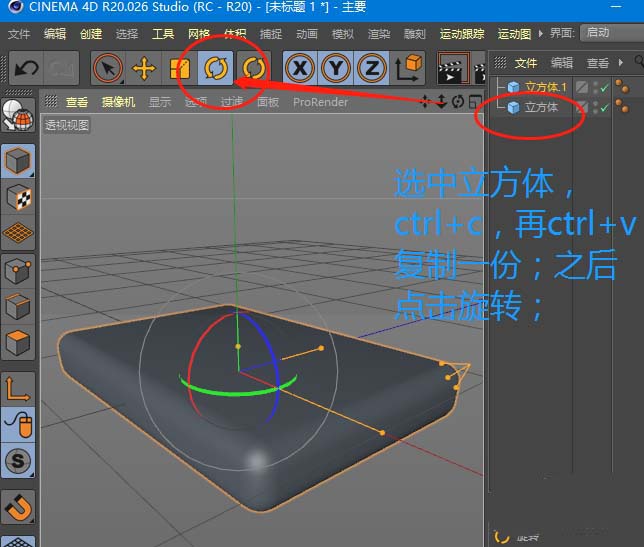Select 立方体.1 in object list
This screenshot has width=644, height=547.
point(545,87)
